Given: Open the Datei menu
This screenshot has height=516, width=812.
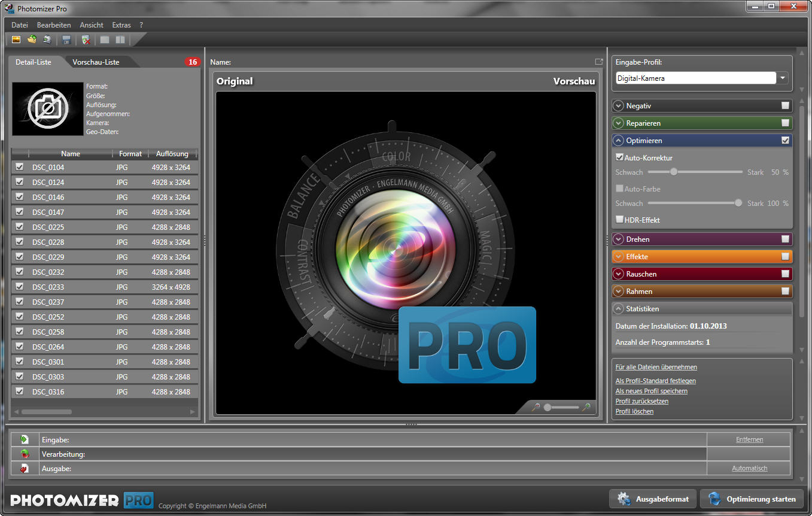Looking at the screenshot, I should (x=20, y=25).
